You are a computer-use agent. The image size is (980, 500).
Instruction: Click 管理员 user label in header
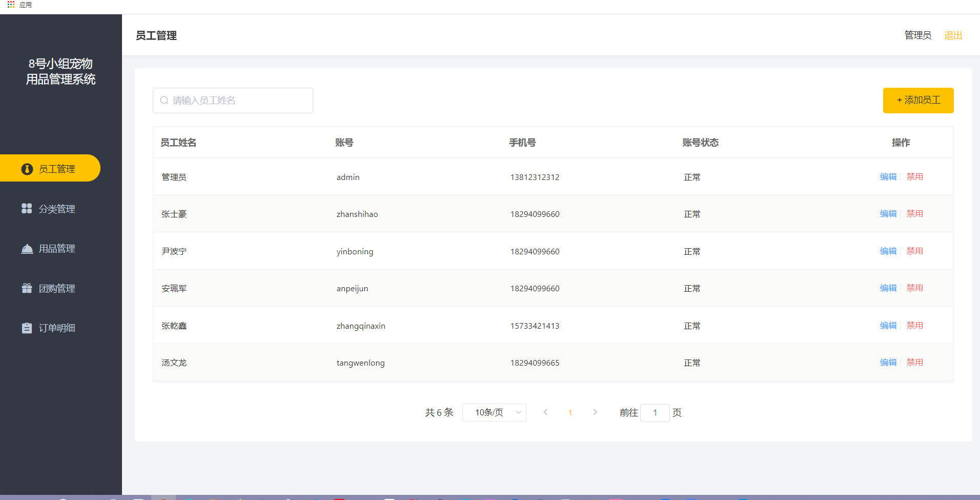coord(917,35)
